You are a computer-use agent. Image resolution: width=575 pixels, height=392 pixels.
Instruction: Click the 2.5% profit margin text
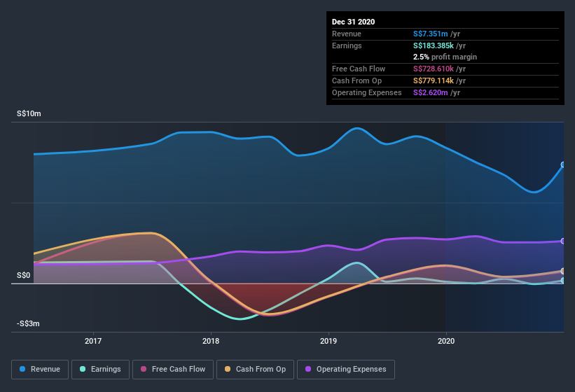click(x=445, y=57)
